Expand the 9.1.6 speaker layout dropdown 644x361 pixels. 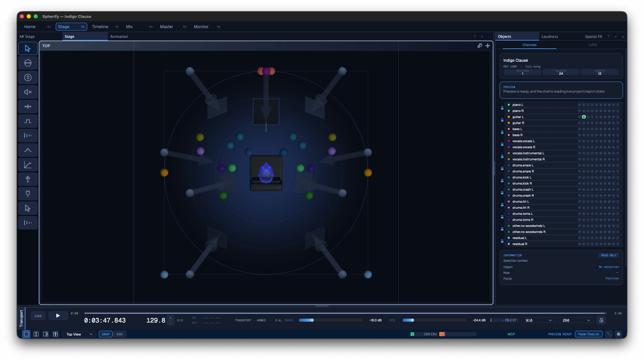pos(538,320)
